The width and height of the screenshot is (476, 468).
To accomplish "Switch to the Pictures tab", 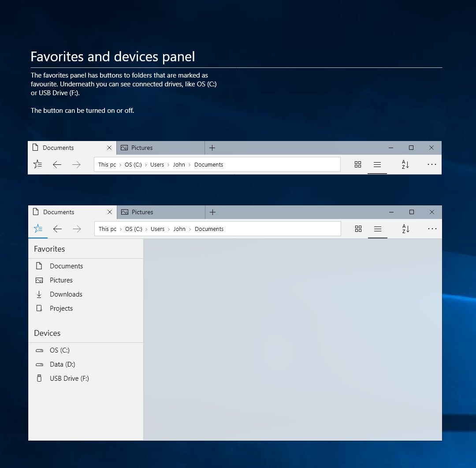I will 142,212.
